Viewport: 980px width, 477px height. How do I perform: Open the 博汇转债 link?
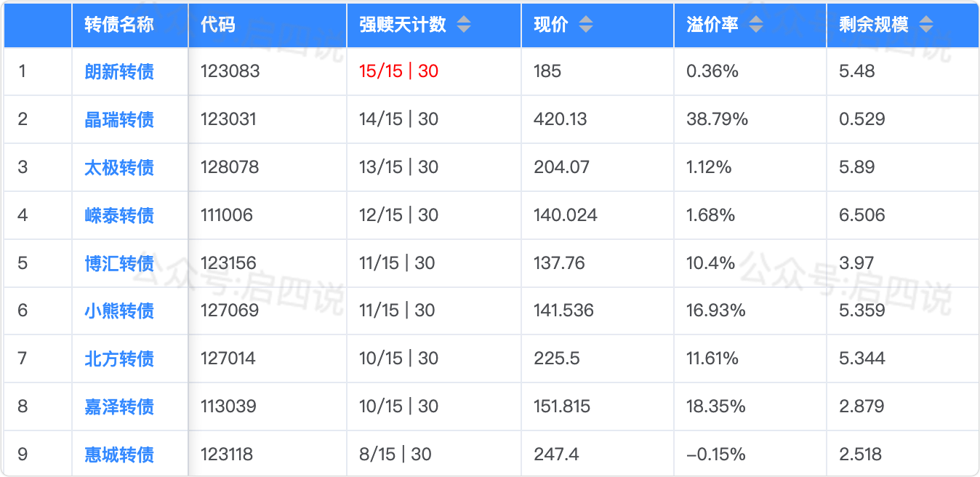click(x=119, y=263)
